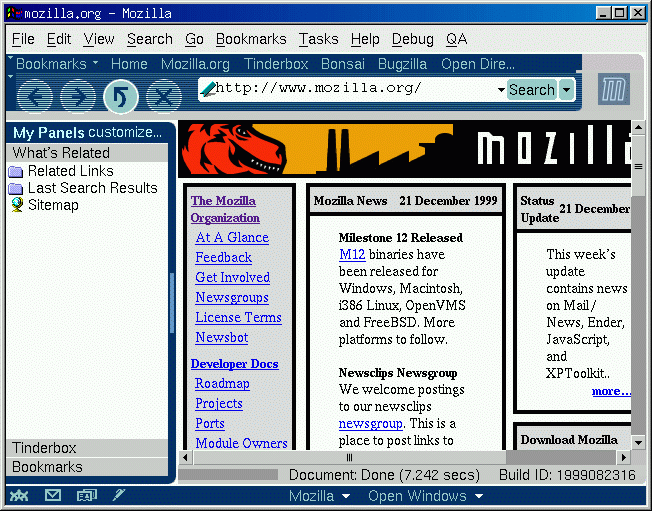
Task: Click Home on the personal toolbar
Action: tap(129, 64)
